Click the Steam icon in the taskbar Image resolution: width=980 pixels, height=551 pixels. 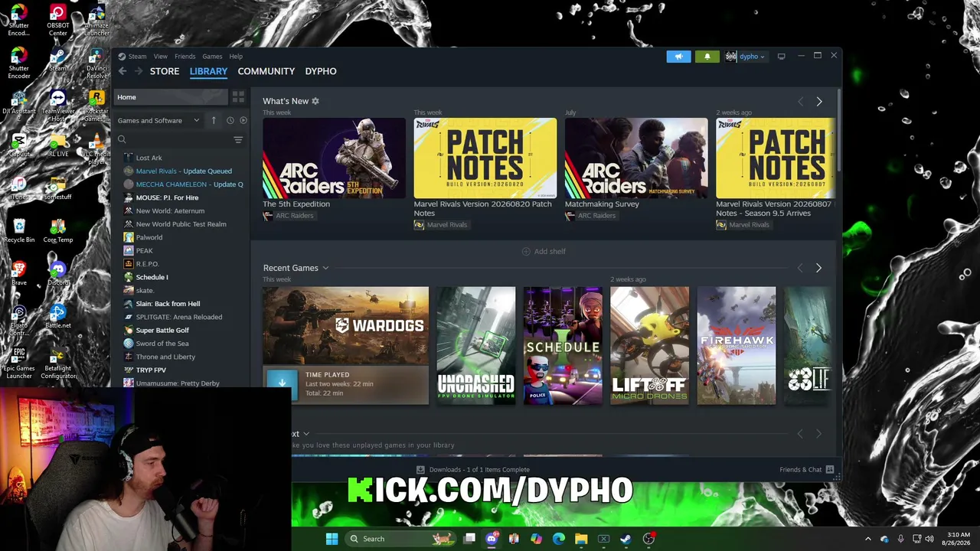point(626,539)
